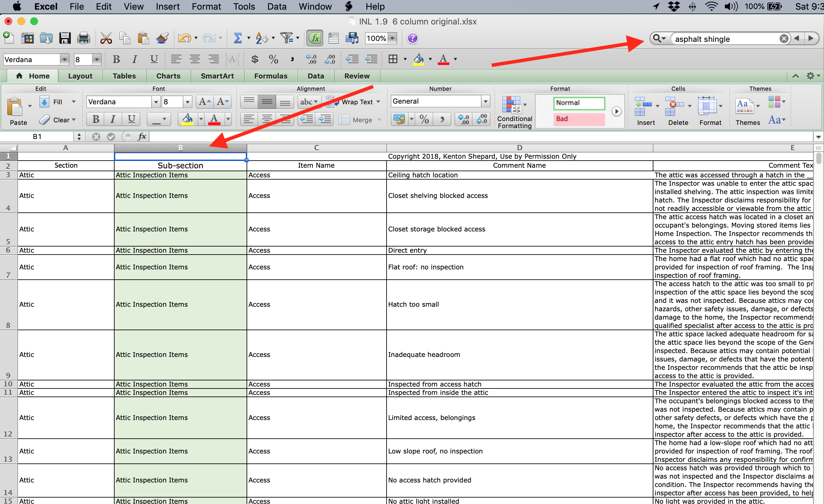Viewport: 824px width, 504px height.
Task: Click the Save floppy disk icon
Action: point(65,38)
